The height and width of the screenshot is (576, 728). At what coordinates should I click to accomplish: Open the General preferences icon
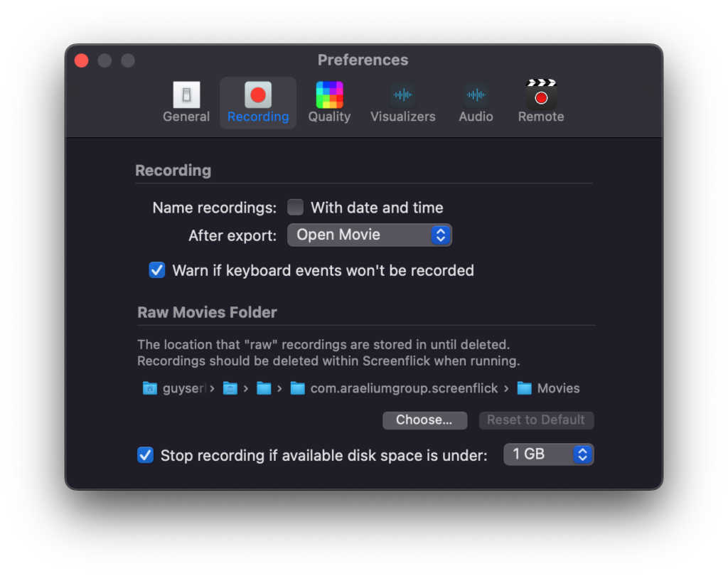pos(186,95)
